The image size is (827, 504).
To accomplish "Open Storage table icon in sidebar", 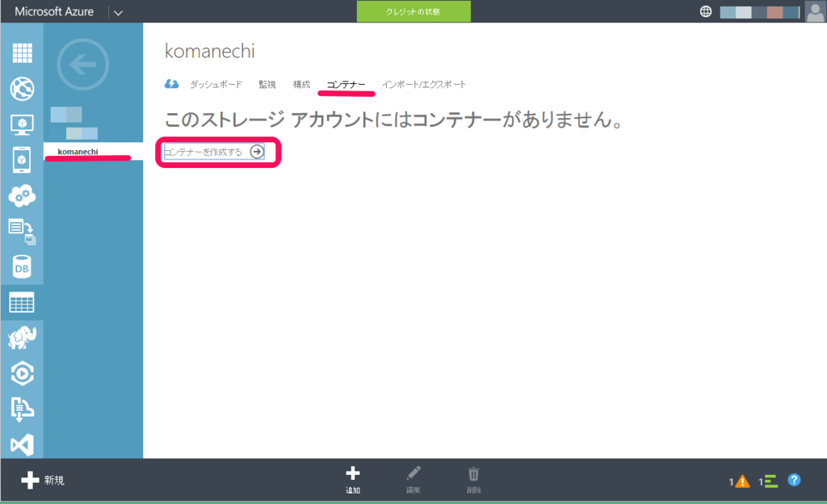I will click(22, 303).
